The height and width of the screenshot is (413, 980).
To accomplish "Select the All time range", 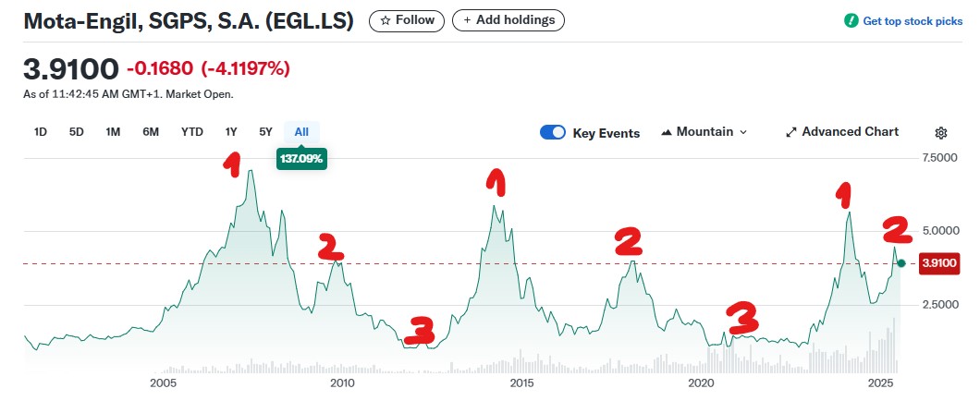I will pyautogui.click(x=301, y=132).
